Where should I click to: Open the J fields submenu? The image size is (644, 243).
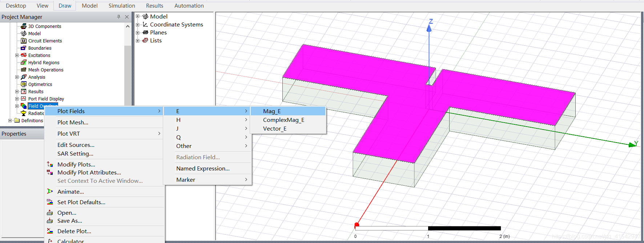pos(208,128)
